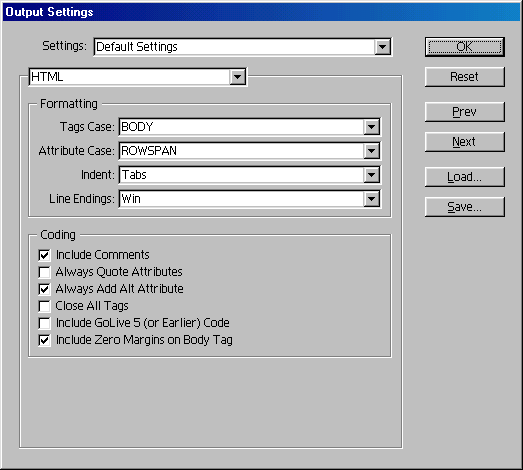Click the Reset button
The width and height of the screenshot is (523, 470).
pyautogui.click(x=465, y=77)
